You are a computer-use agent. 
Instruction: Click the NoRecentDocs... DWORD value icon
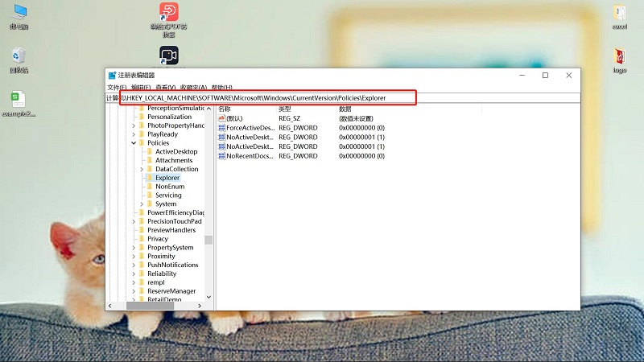[222, 156]
